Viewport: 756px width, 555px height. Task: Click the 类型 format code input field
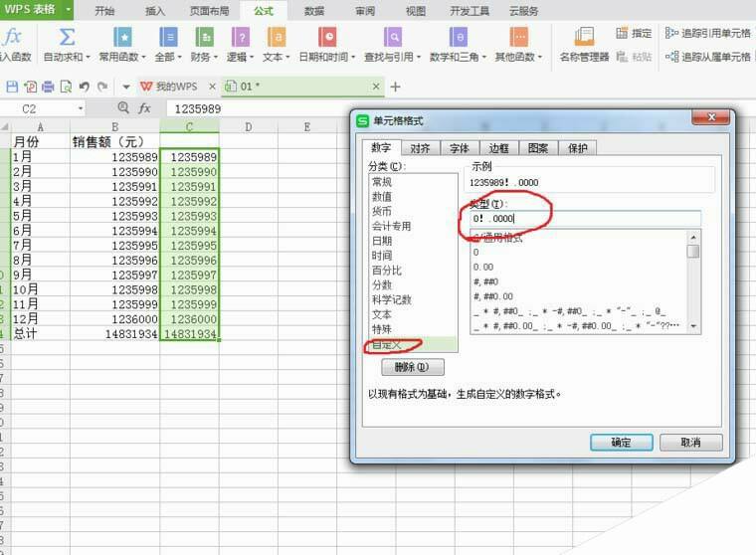pyautogui.click(x=585, y=219)
